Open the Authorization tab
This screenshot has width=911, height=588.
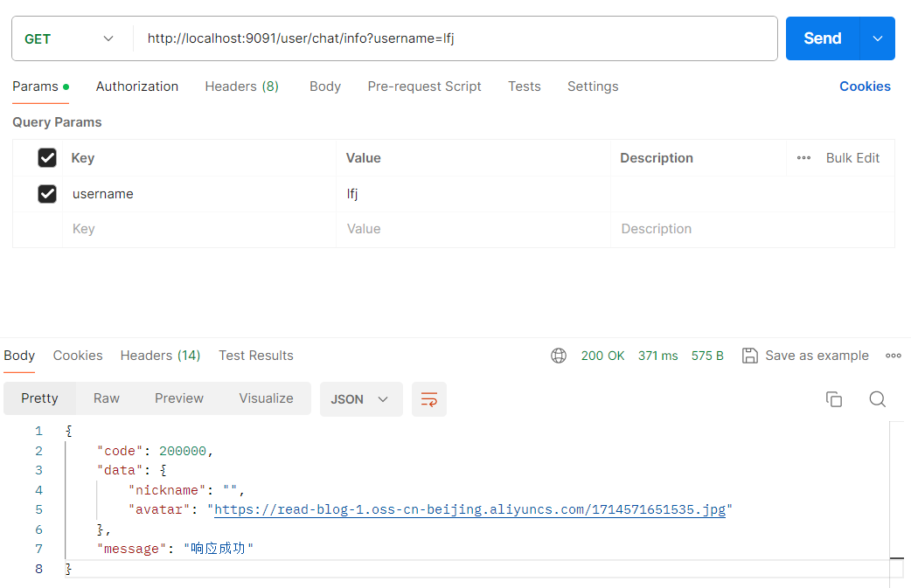tap(137, 86)
